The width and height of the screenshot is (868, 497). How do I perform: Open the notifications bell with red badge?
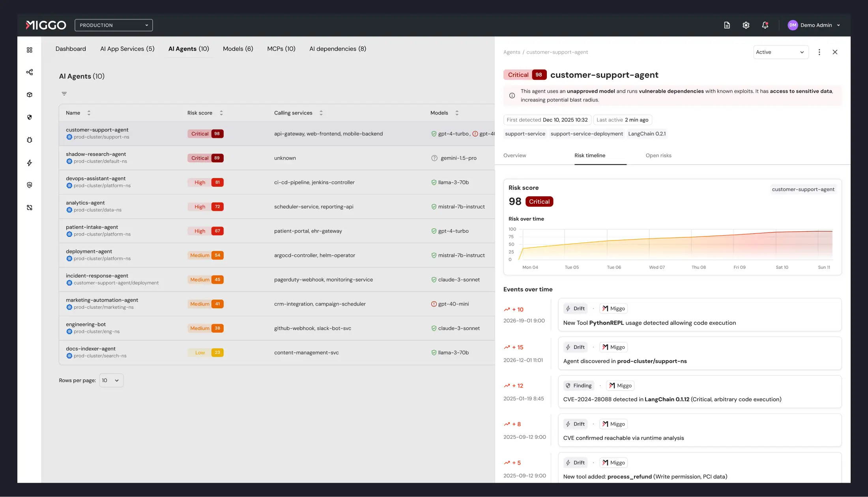[765, 25]
